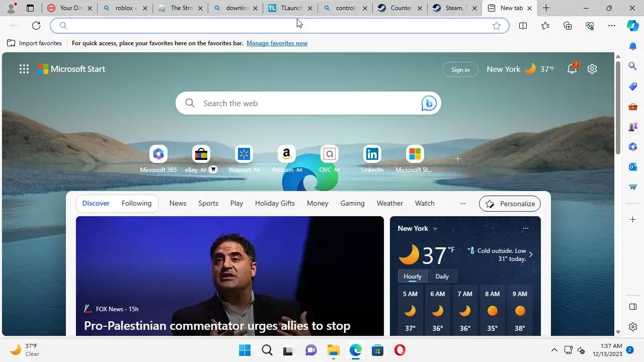Click the Sign in button
The image size is (644, 362).
(x=460, y=69)
